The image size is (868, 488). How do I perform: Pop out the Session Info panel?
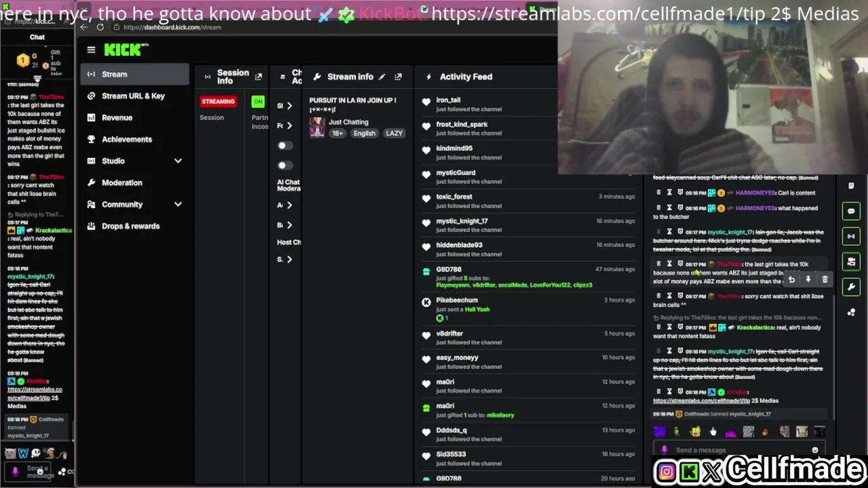click(x=258, y=77)
